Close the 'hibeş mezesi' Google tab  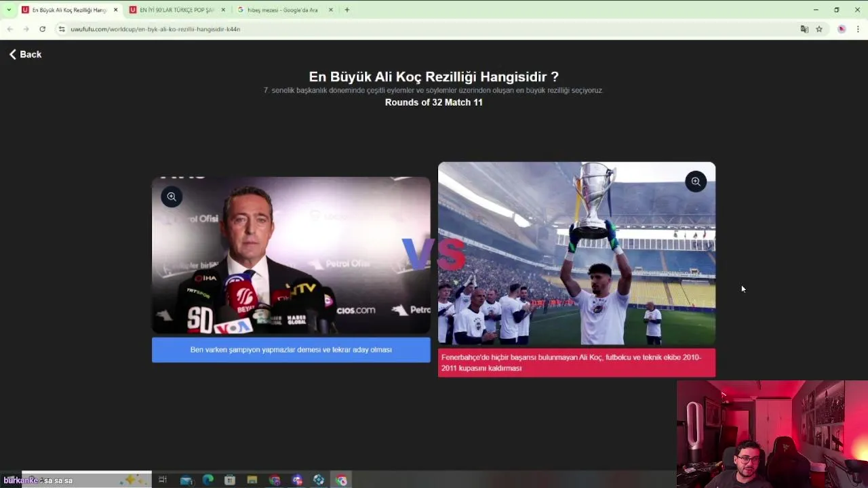coord(331,10)
